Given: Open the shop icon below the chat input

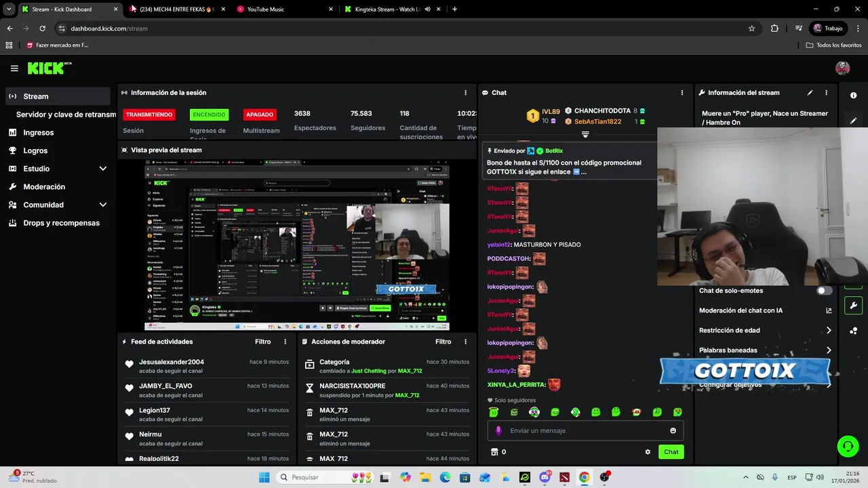Looking at the screenshot, I should (494, 452).
